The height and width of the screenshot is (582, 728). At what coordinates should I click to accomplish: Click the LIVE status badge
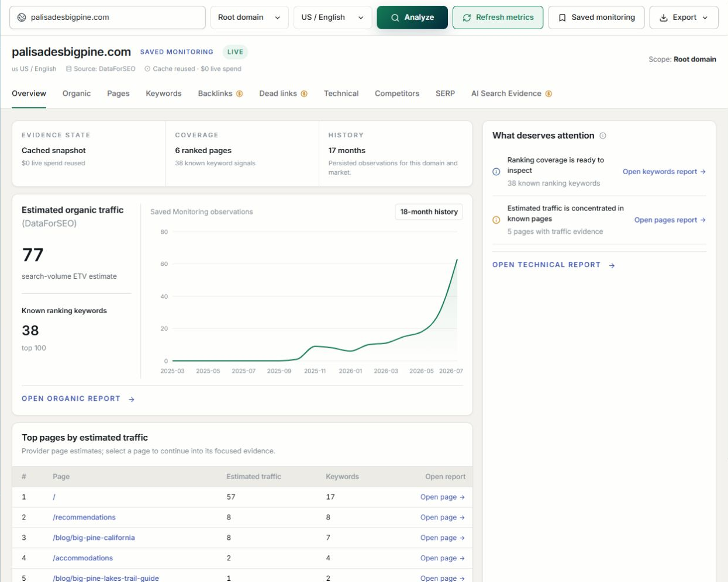point(235,52)
